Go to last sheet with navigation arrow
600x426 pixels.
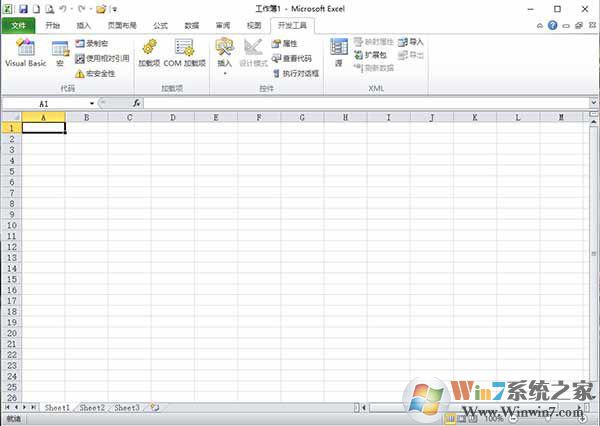pyautogui.click(x=33, y=407)
